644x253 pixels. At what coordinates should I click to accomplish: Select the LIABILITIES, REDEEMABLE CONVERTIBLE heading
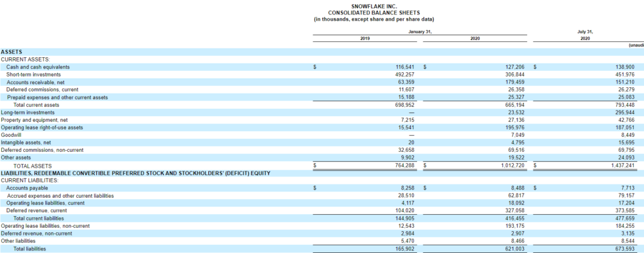pos(136,173)
